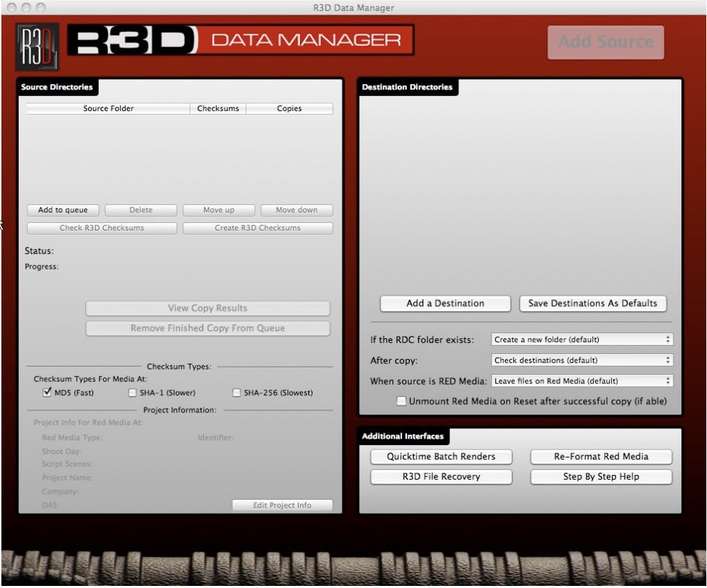
Task: Click the window zoom button
Action: click(40, 8)
